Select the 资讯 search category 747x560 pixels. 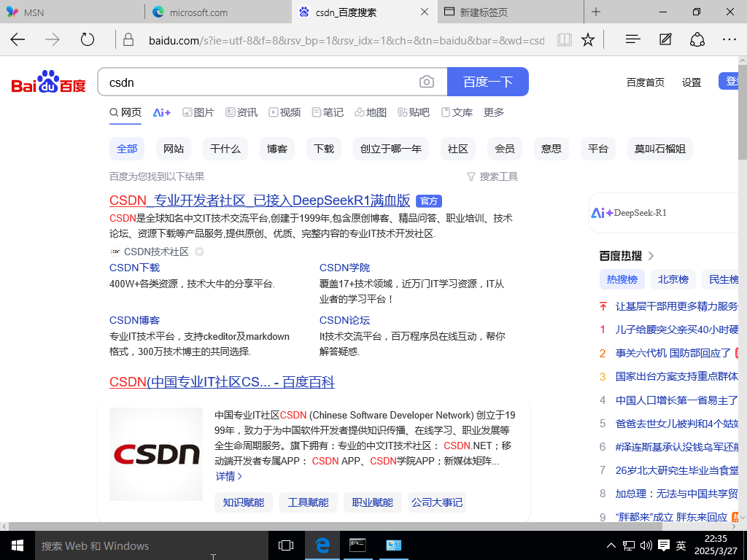[x=241, y=112]
